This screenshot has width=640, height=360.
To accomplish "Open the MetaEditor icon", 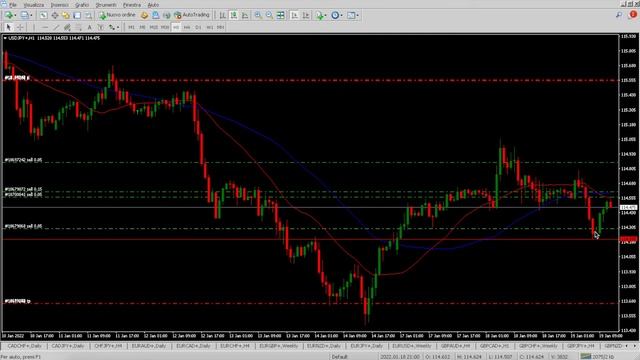I will [x=144, y=16].
